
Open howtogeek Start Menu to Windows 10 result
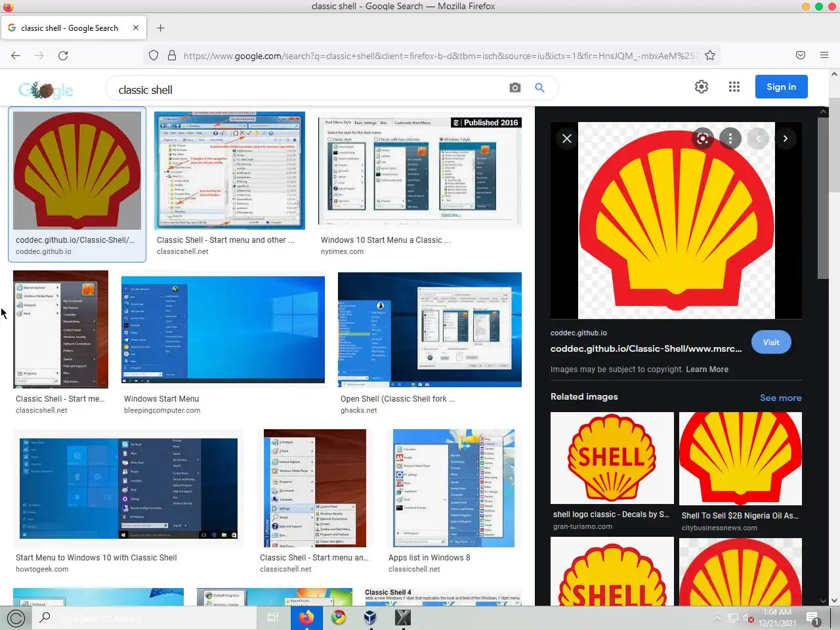(x=129, y=488)
